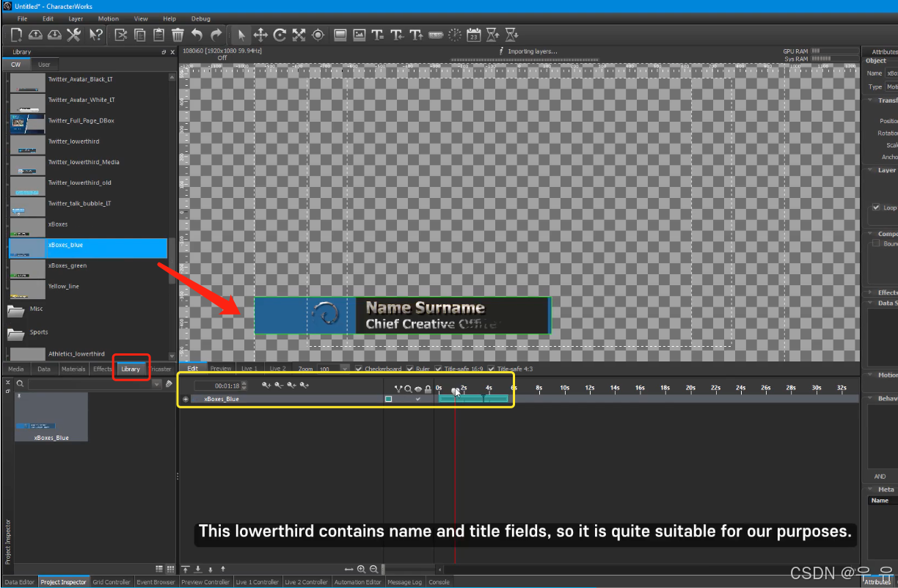Add an analog clock layer
The width and height of the screenshot is (898, 588).
(x=455, y=34)
